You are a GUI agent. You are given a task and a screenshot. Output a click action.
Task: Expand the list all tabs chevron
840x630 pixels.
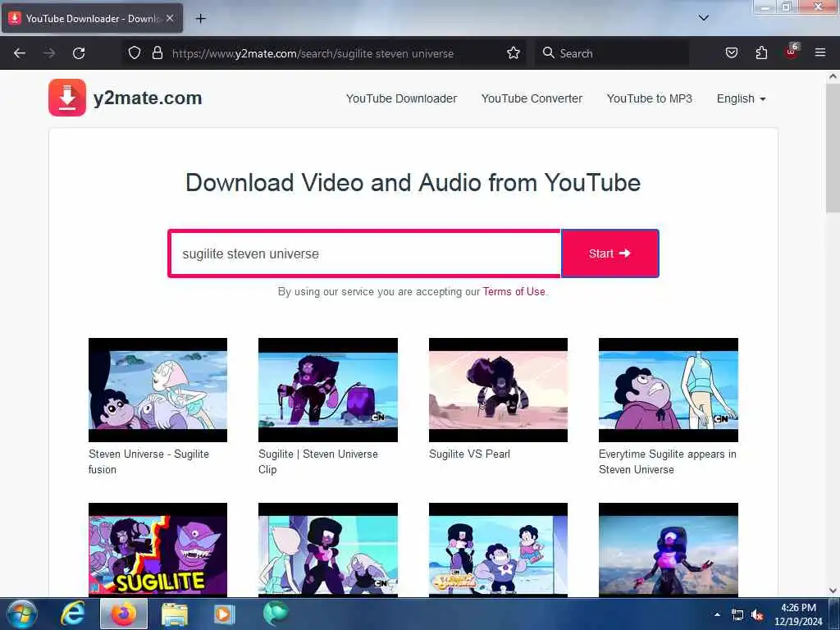tap(704, 18)
